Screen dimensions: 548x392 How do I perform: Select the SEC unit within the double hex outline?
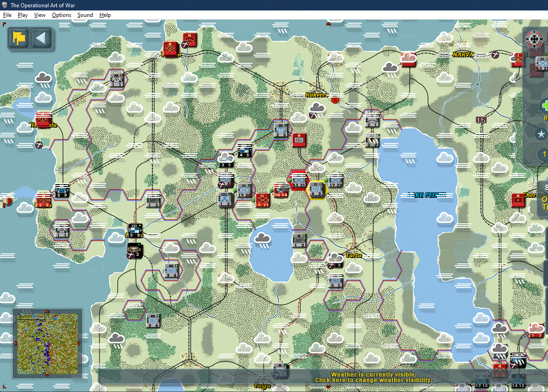tap(171, 271)
